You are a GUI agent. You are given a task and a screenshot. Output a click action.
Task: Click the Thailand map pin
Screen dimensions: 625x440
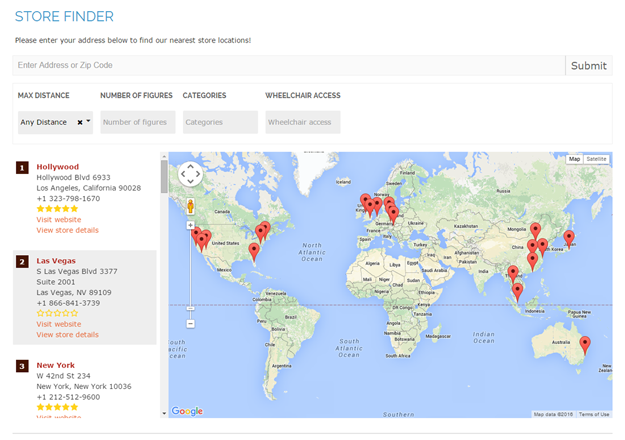point(513,274)
